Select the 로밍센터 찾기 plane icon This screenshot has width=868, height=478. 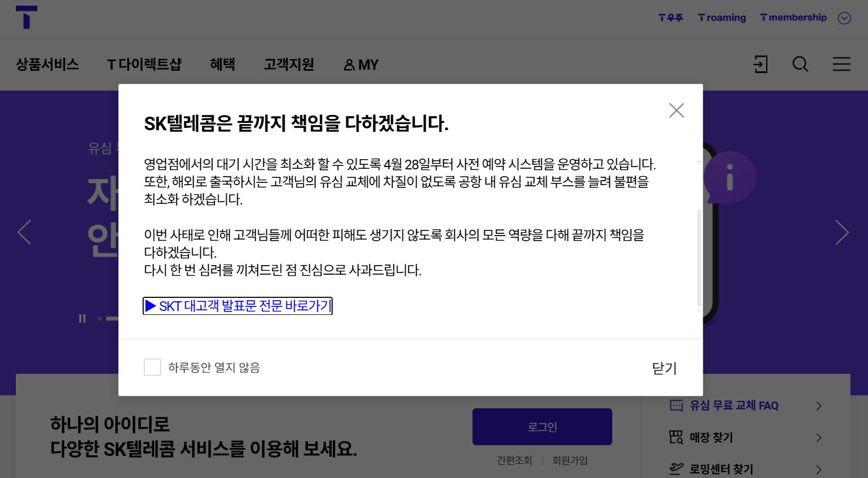(676, 469)
